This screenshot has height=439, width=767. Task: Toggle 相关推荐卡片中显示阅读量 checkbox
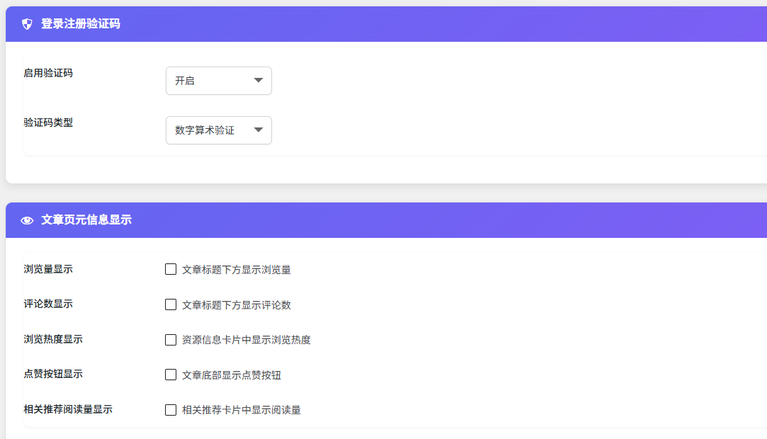(171, 410)
